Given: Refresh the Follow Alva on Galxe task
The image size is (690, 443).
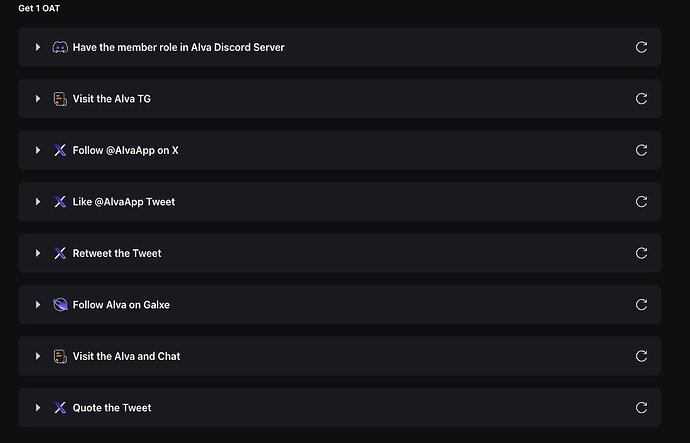Looking at the screenshot, I should click(641, 304).
